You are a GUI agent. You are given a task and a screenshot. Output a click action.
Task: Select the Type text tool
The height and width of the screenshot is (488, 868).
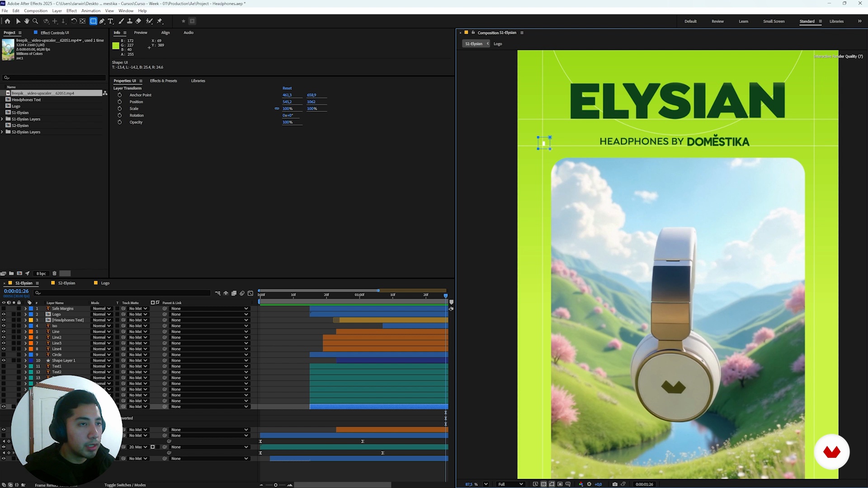click(x=111, y=21)
